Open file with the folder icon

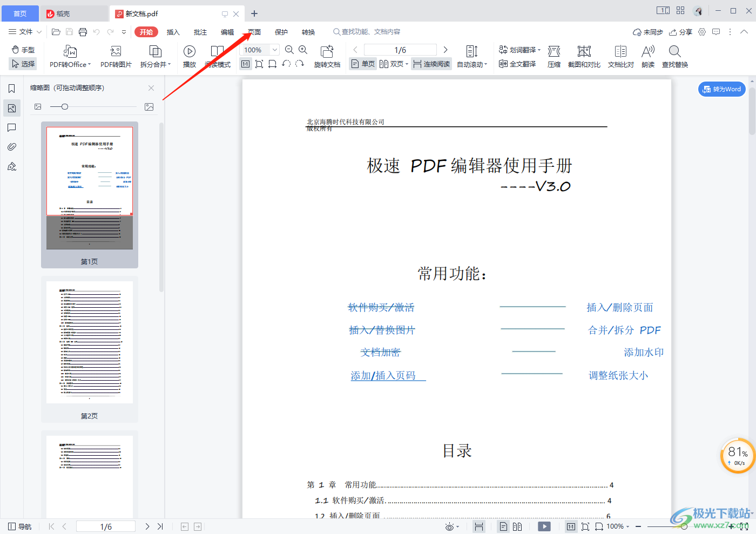56,32
